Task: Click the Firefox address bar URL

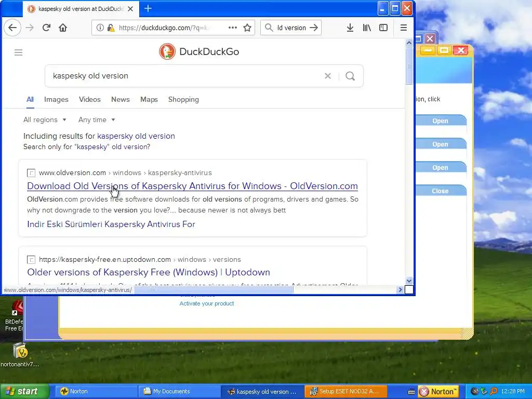Action: point(164,28)
